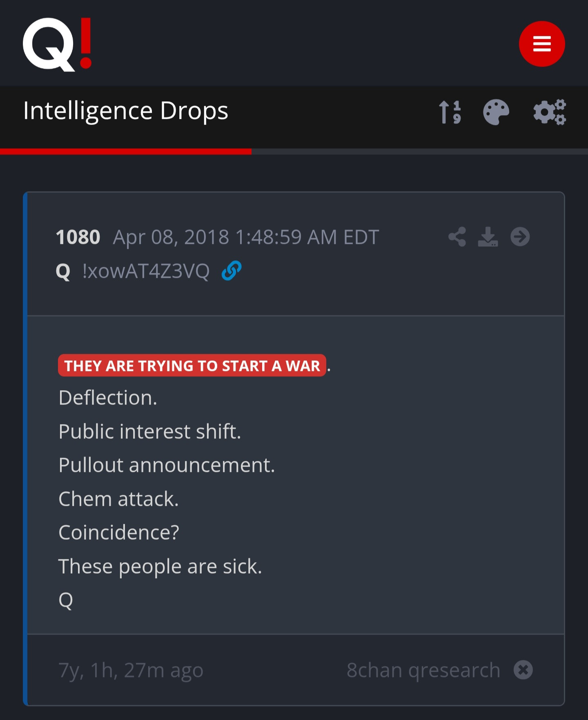
Task: Click the close icon beside 8chan qresearch
Action: [x=523, y=670]
